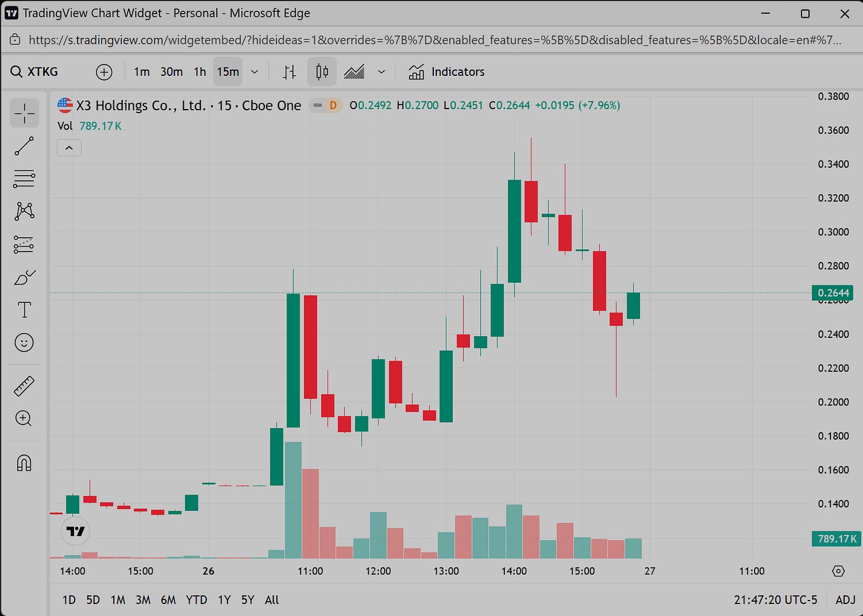The image size is (863, 616).
Task: Select the Forecasting position tool
Action: pos(24,244)
